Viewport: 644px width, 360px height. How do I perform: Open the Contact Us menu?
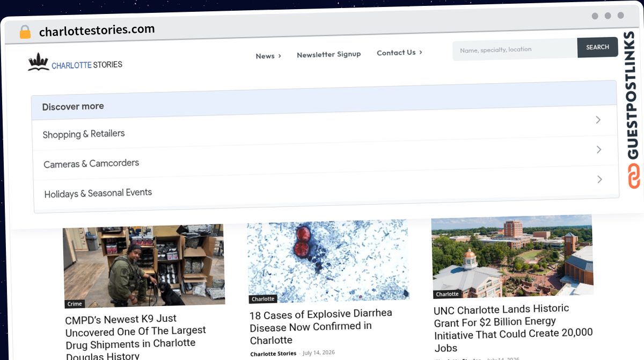pyautogui.click(x=396, y=53)
